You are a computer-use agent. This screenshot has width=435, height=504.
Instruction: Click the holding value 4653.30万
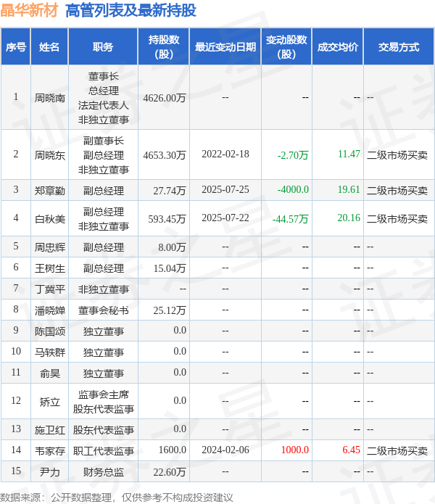pyautogui.click(x=165, y=155)
